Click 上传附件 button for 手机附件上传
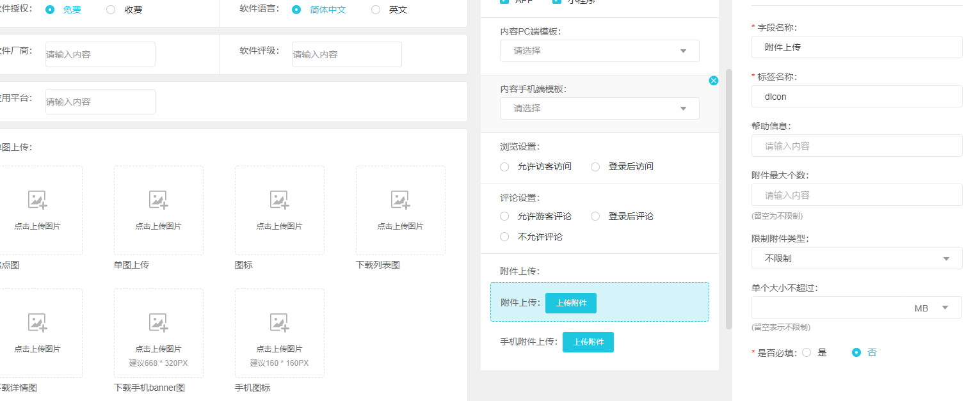Image resolution: width=980 pixels, height=401 pixels. pyautogui.click(x=588, y=342)
